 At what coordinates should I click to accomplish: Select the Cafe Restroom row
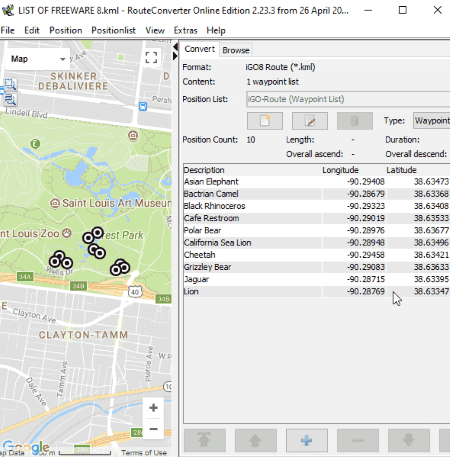tap(317, 218)
